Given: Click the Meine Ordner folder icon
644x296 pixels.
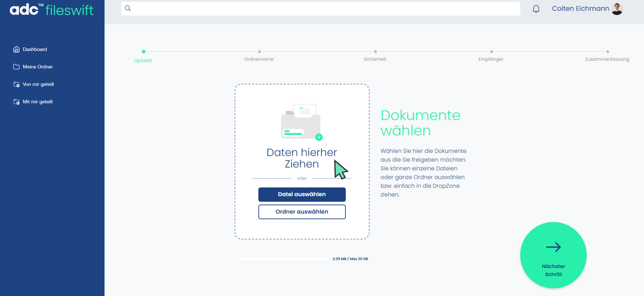Looking at the screenshot, I should [x=16, y=67].
